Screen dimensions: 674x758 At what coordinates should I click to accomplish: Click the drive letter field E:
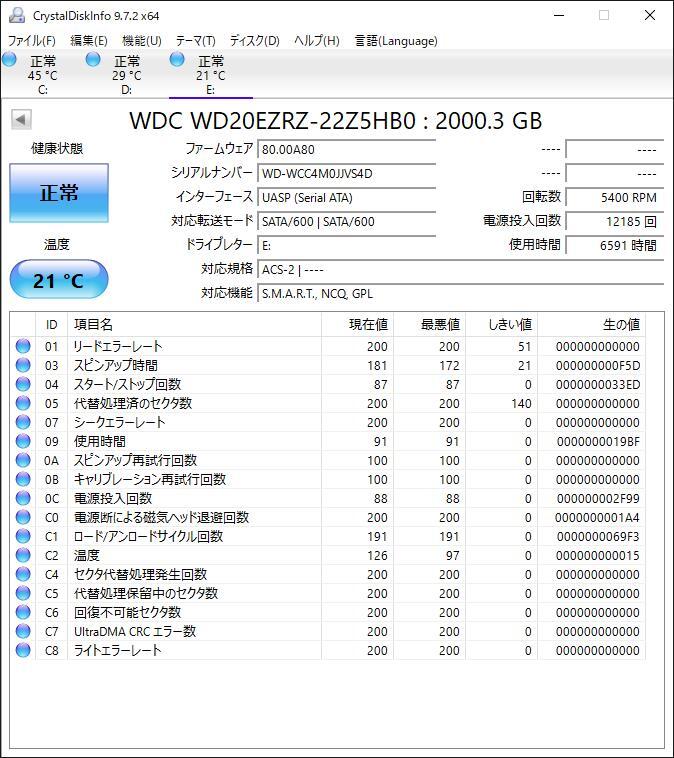click(x=347, y=246)
